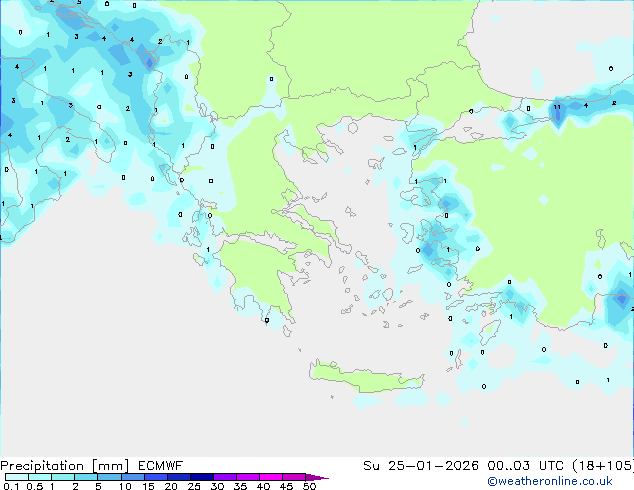Click the 0.1–0.5 mm legend color swatch

pos(17,477)
